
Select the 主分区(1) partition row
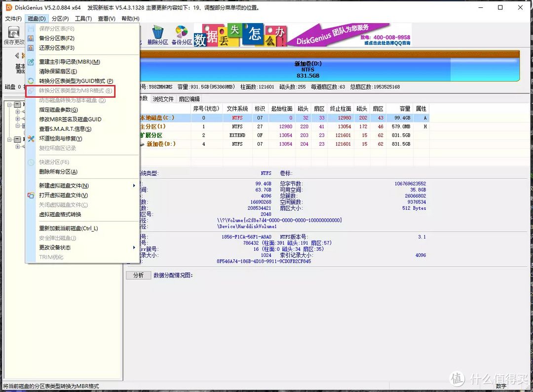click(x=284, y=126)
